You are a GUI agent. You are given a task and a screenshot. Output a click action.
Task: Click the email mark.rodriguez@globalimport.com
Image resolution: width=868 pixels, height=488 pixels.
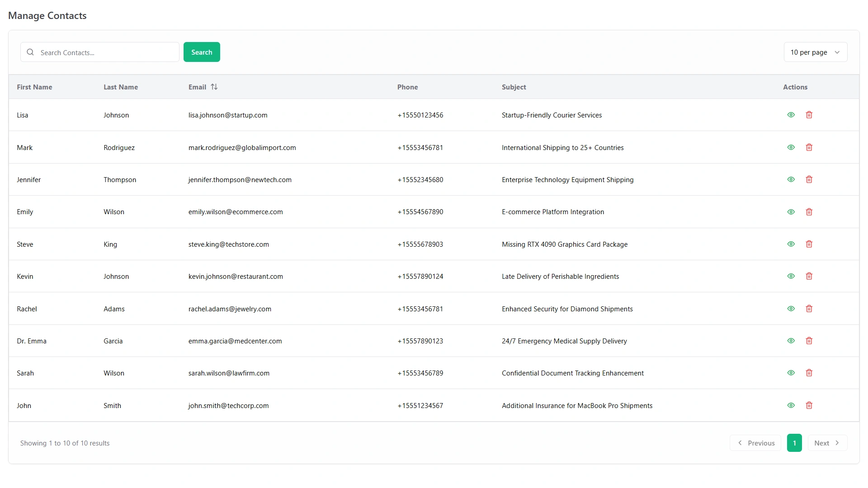tap(242, 148)
